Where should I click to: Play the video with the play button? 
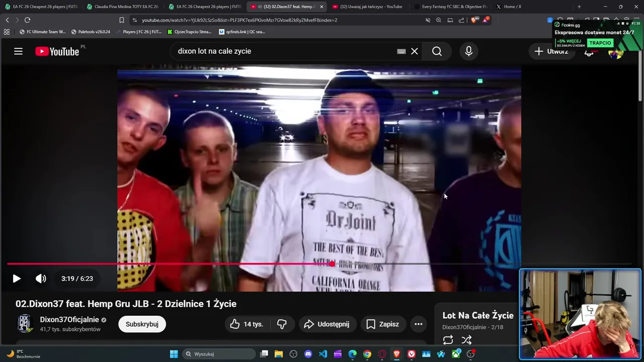[x=17, y=279]
